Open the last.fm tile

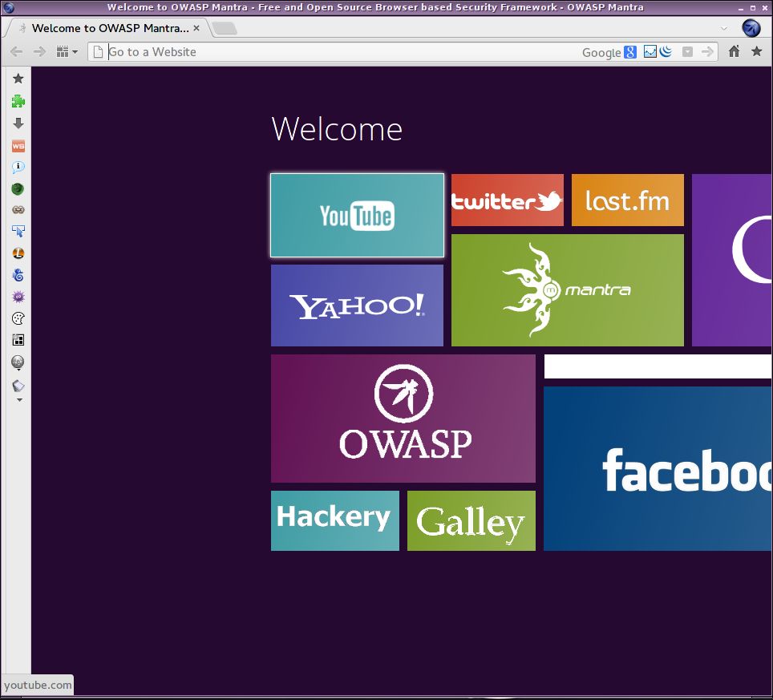click(x=628, y=200)
